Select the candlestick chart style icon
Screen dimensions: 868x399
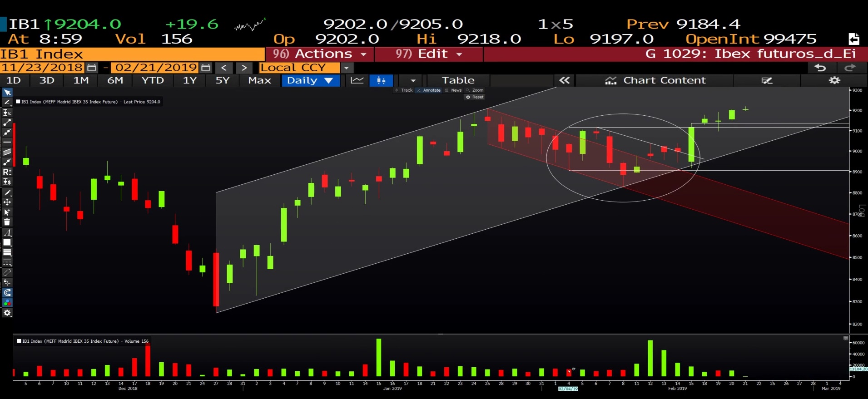(x=381, y=80)
